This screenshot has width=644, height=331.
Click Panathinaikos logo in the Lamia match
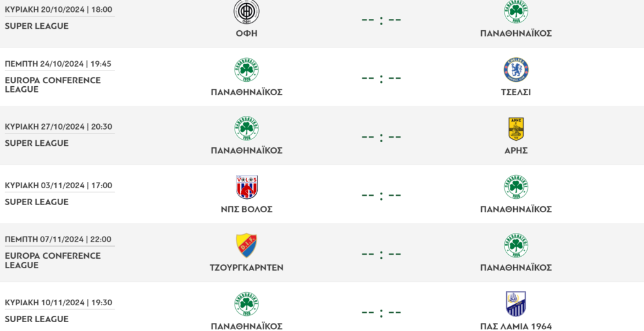coord(247,304)
